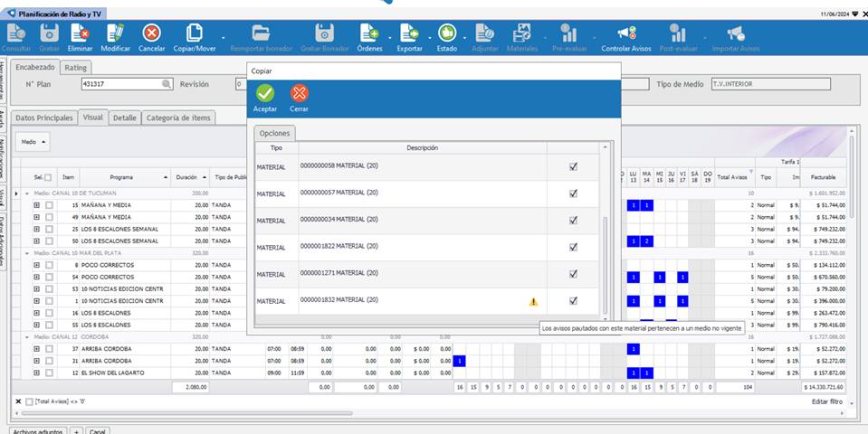Click the search magnifier in N° Plan field
This screenshot has height=434, width=868.
tap(166, 84)
